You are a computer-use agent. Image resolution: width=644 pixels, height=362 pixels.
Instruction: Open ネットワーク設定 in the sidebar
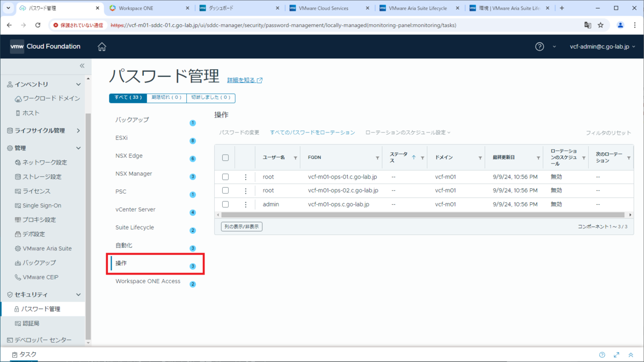click(x=41, y=162)
